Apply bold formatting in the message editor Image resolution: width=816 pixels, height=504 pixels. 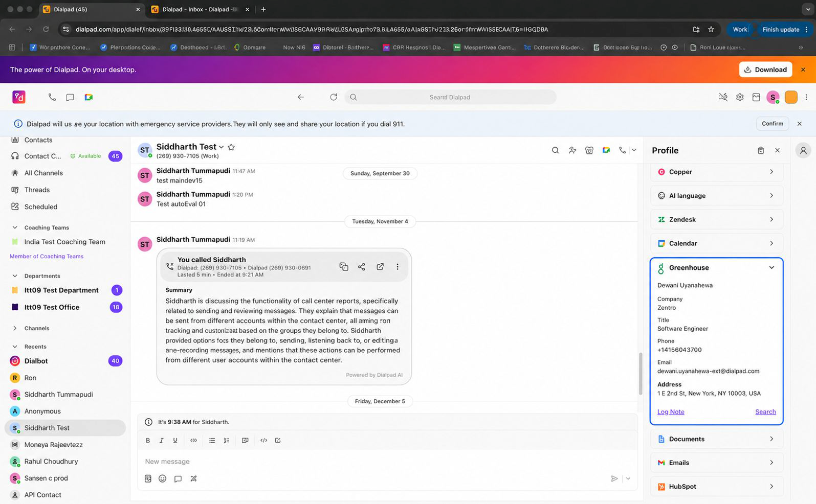148,440
